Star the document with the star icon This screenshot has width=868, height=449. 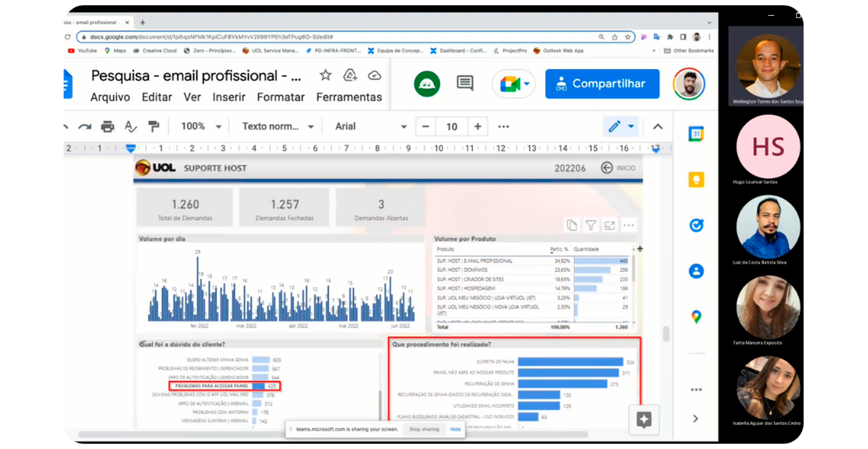point(325,76)
